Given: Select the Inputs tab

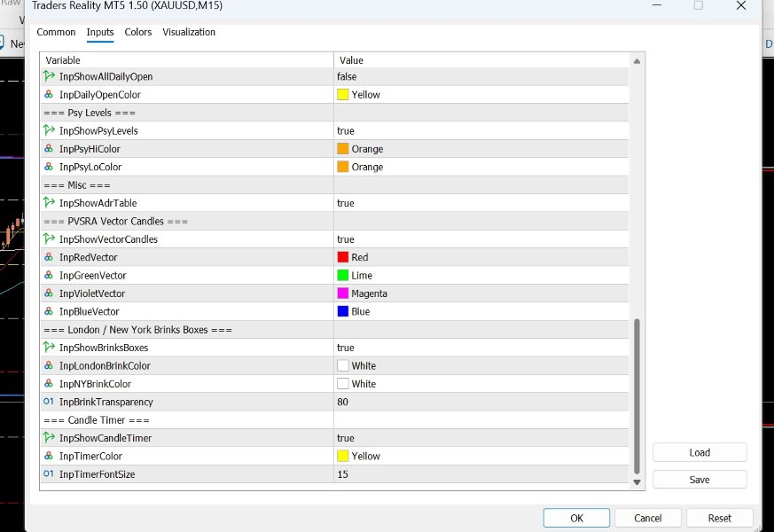Looking at the screenshot, I should click(x=100, y=32).
